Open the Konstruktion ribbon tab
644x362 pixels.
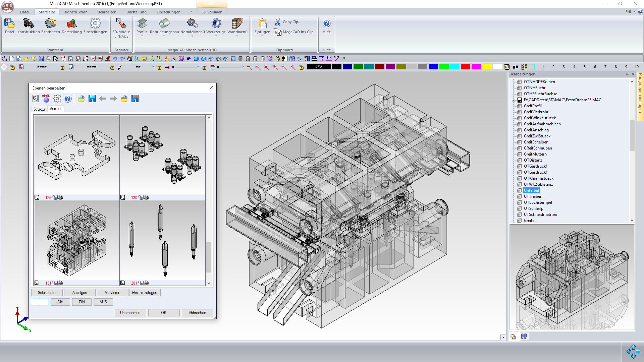(76, 12)
